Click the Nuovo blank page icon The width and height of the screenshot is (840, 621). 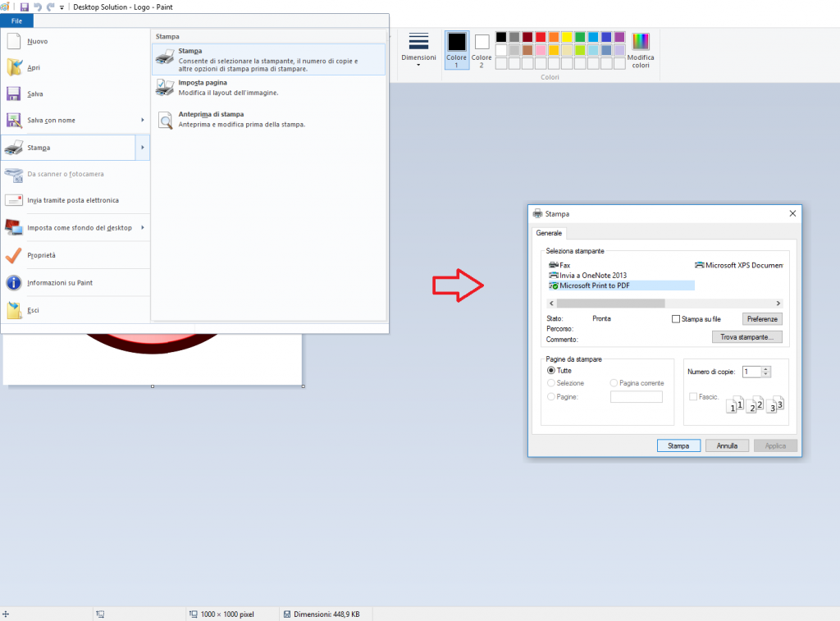14,41
